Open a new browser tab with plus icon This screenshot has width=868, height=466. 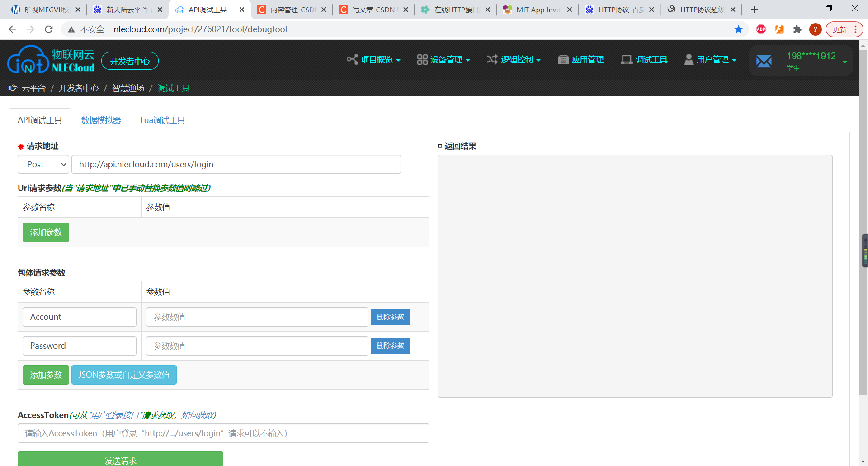coord(754,10)
